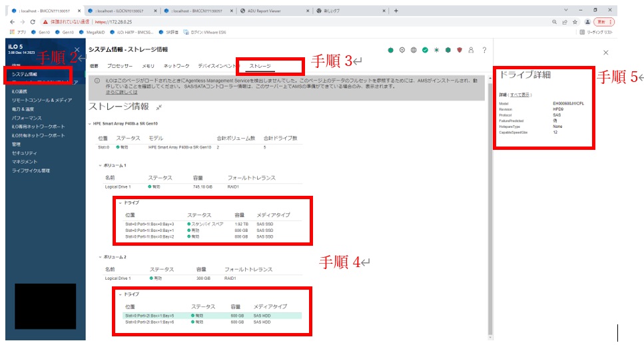Viewport: 644px width, 345px height.
Task: Collapse the ボリューム 2 section
Action: pos(100,257)
